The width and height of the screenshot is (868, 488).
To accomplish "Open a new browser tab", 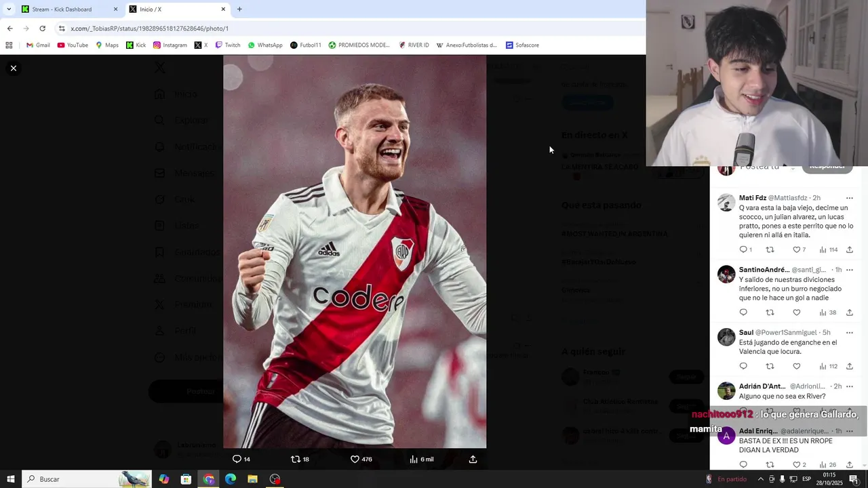I will click(239, 9).
